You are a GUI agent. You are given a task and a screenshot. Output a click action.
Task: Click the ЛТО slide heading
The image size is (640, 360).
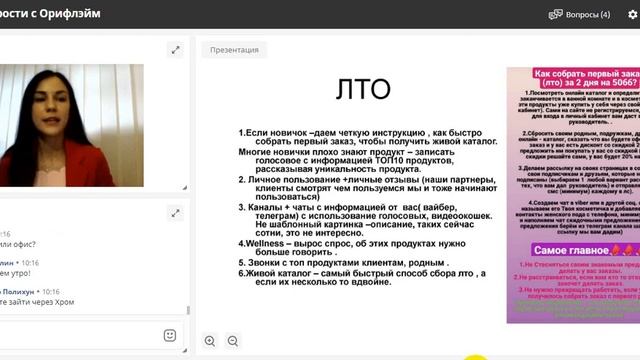363,89
